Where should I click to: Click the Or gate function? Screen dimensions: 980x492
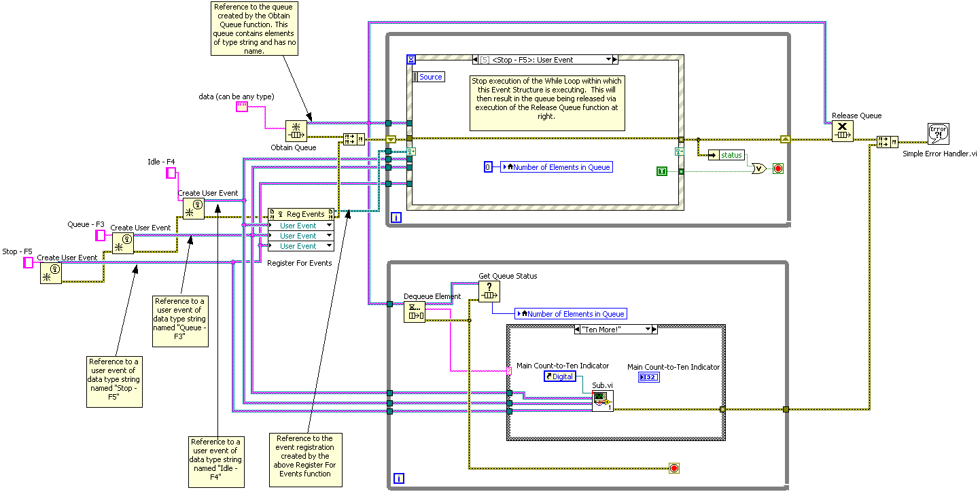click(x=759, y=168)
